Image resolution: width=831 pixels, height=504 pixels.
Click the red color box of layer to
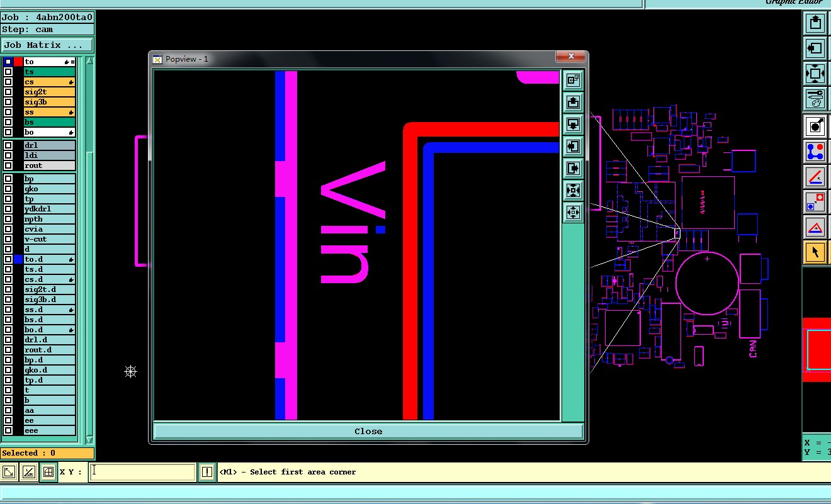[x=18, y=62]
